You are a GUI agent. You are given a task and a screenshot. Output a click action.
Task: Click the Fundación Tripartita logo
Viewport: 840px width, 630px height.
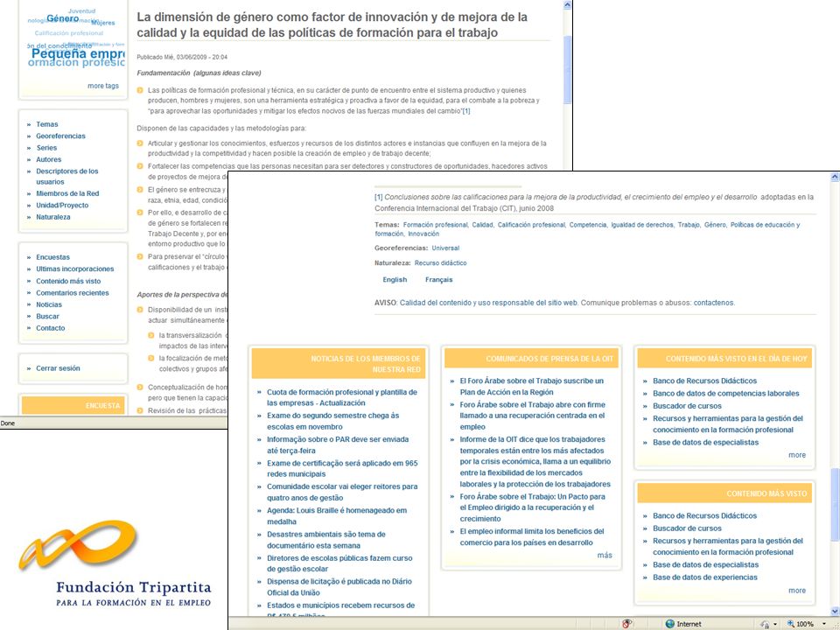click(x=115, y=562)
